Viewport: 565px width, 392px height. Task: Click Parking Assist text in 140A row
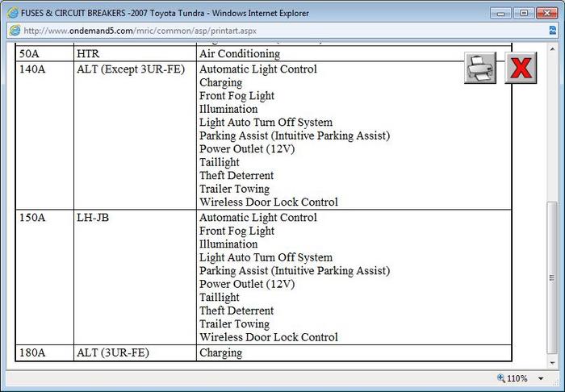pyautogui.click(x=295, y=136)
